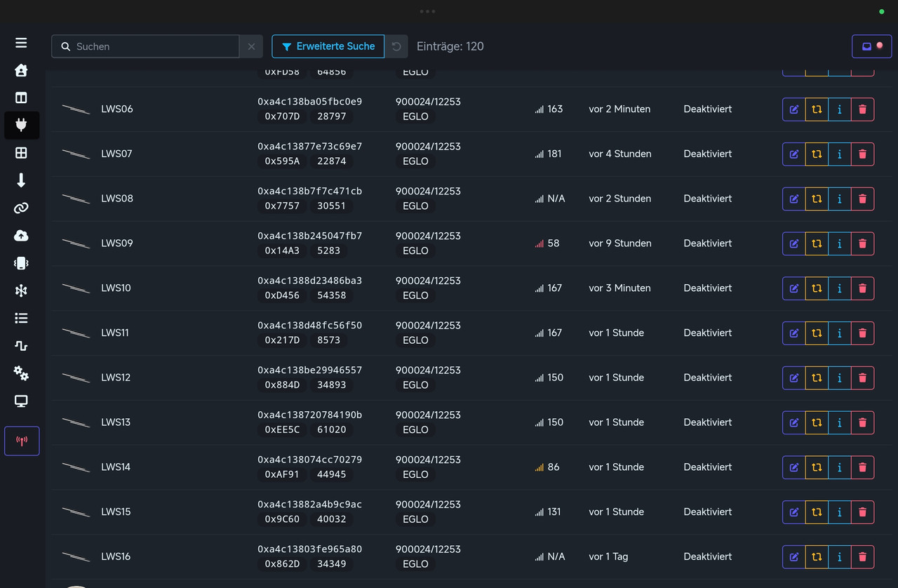Show info for device LWS10
Screen dimensions: 898x588
point(840,288)
